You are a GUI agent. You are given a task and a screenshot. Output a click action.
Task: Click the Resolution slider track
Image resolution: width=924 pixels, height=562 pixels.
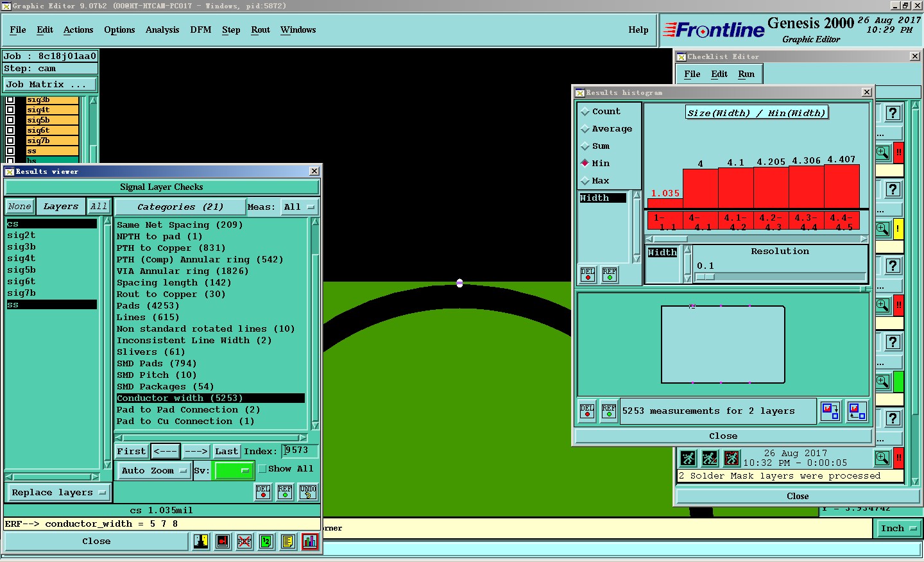point(780,277)
